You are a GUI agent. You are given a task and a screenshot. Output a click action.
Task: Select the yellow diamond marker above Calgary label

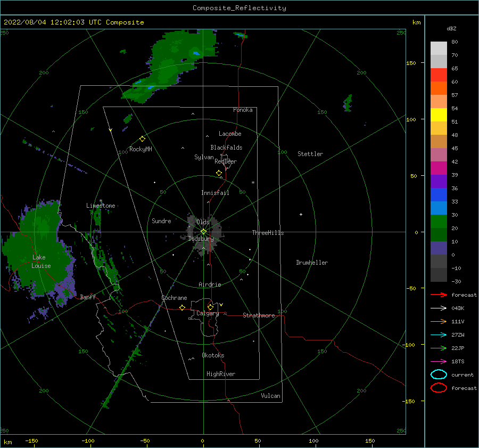(210, 307)
